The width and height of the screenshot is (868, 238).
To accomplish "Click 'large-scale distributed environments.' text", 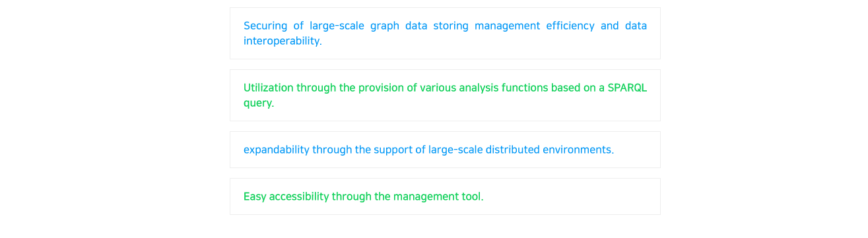I will pyautogui.click(x=521, y=150).
